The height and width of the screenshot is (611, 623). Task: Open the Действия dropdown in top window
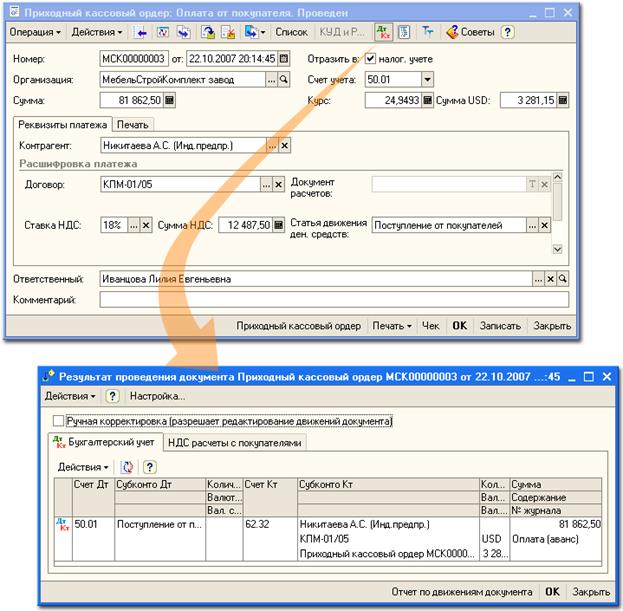[96, 32]
